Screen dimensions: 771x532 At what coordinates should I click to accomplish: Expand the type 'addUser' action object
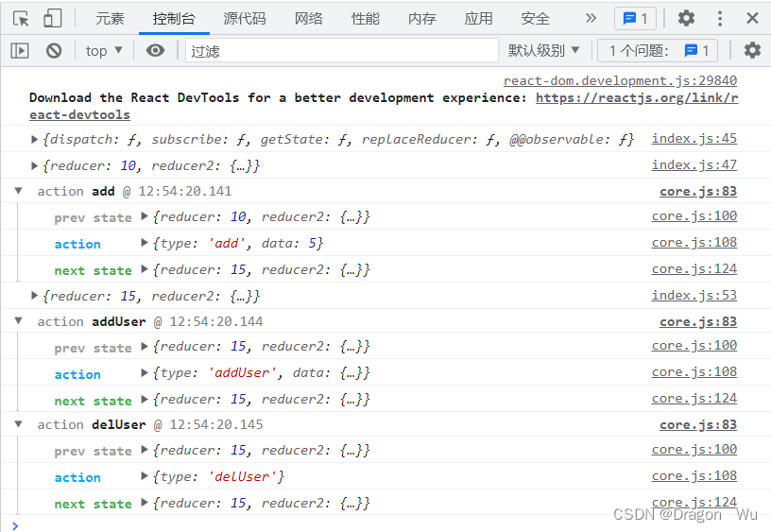[x=145, y=372]
